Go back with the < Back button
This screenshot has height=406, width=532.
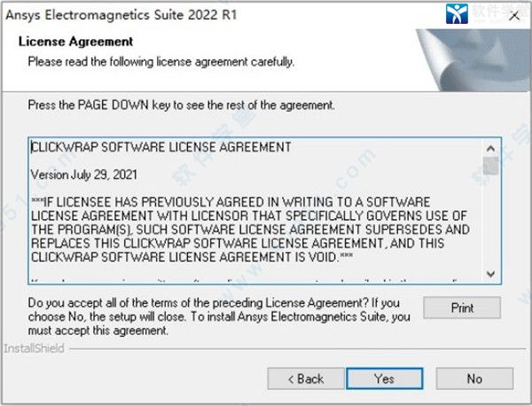(x=306, y=379)
